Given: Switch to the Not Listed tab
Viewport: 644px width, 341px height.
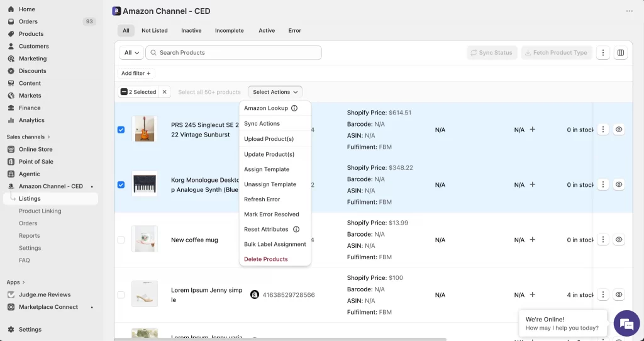Looking at the screenshot, I should (x=155, y=30).
